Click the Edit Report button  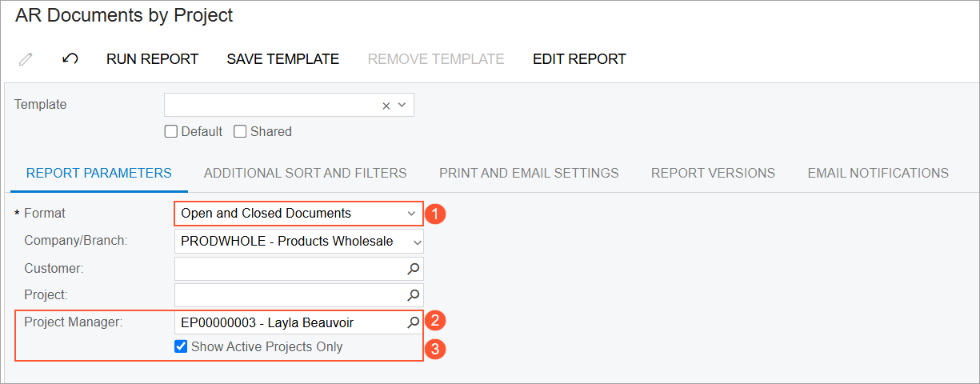(x=579, y=59)
